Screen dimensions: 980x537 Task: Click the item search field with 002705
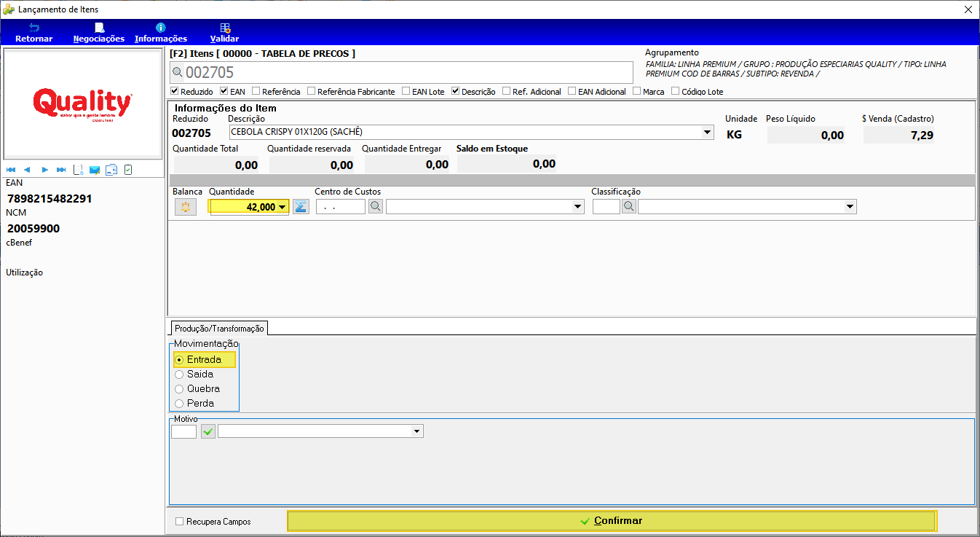402,72
